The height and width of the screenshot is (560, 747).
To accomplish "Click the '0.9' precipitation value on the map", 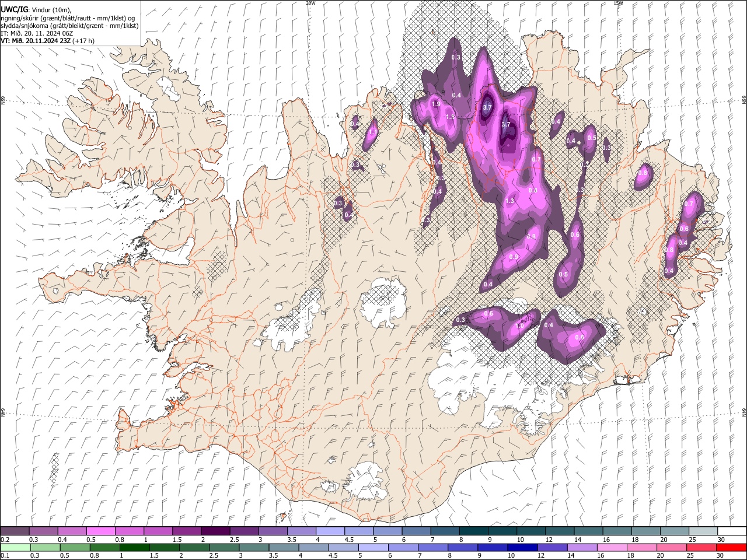I will [514, 257].
